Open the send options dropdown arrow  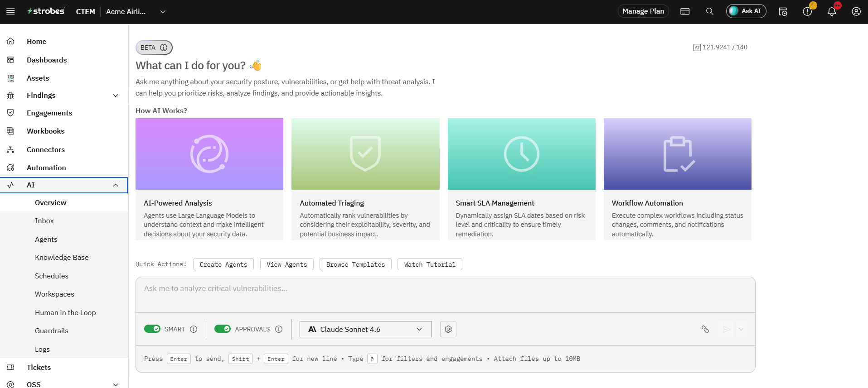741,329
